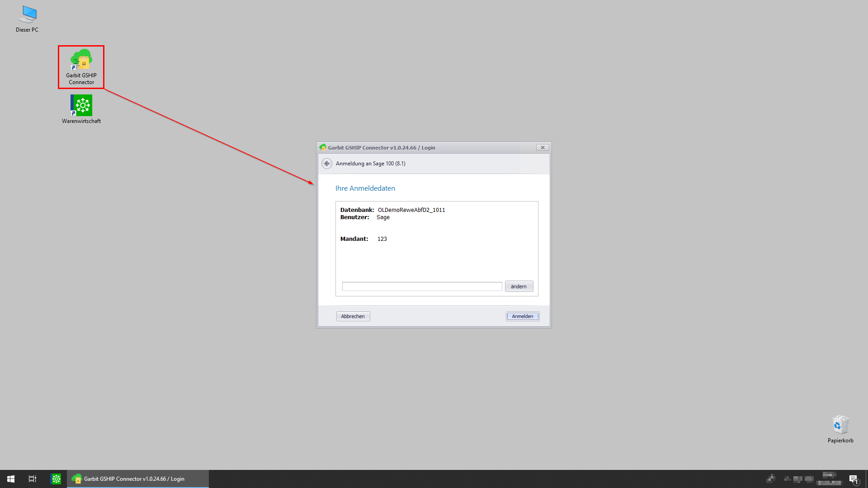This screenshot has width=868, height=488.
Task: Click the green Warenwirtschaft icon in taskbar
Action: point(56,479)
